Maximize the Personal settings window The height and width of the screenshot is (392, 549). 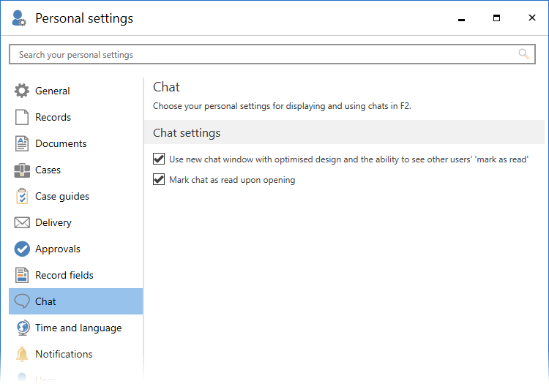pyautogui.click(x=496, y=18)
